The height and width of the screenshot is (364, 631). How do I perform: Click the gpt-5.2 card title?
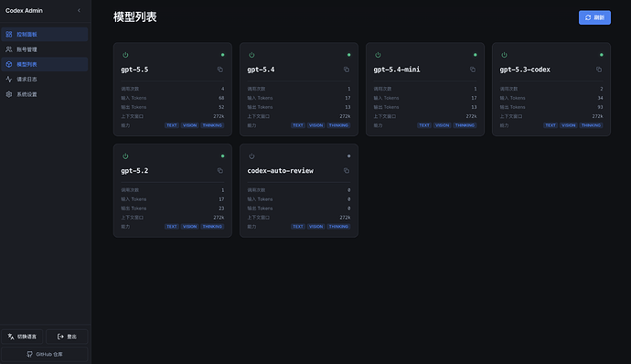(x=134, y=171)
